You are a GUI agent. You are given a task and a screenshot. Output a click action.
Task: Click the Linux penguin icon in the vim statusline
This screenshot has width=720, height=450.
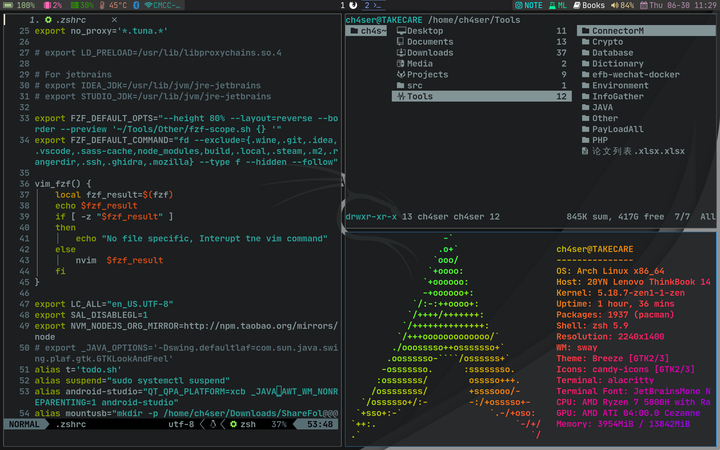coord(213,424)
